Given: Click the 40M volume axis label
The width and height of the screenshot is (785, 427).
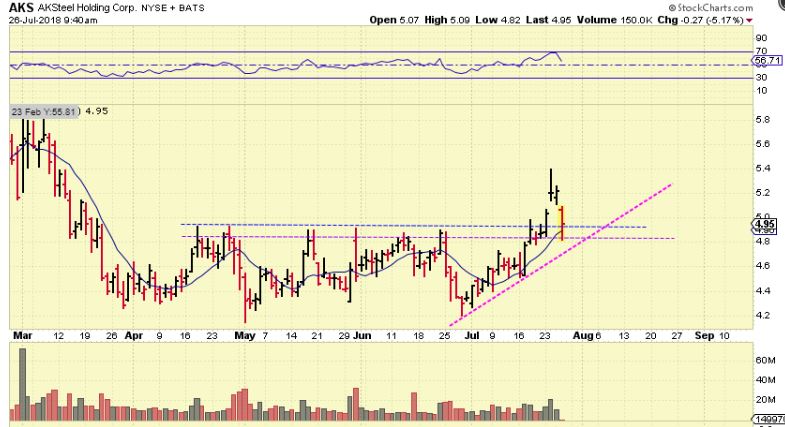Looking at the screenshot, I should [765, 380].
